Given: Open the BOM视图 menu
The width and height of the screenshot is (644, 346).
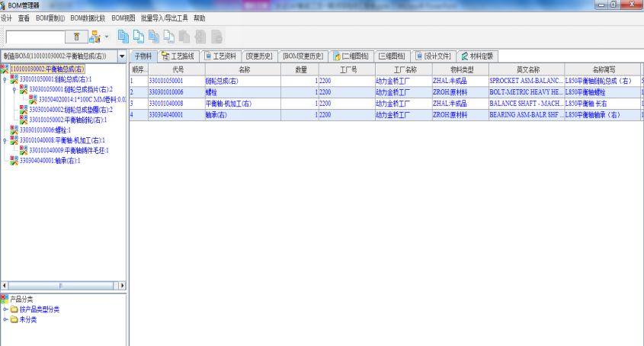Looking at the screenshot, I should 123,18.
